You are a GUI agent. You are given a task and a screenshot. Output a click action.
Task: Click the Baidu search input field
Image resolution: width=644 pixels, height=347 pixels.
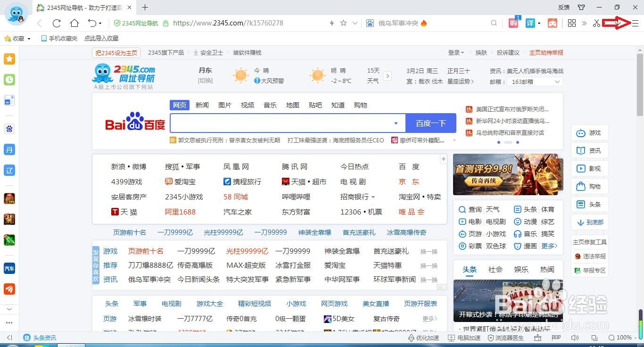[x=283, y=123]
